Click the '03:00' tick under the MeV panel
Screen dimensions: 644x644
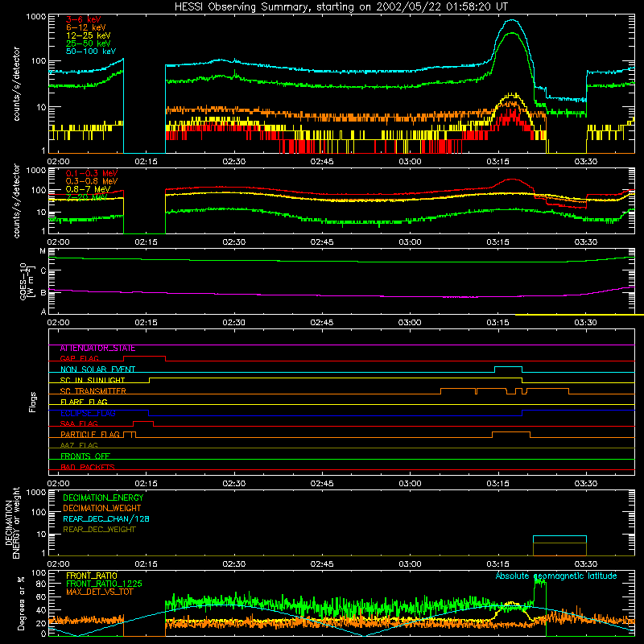point(410,242)
